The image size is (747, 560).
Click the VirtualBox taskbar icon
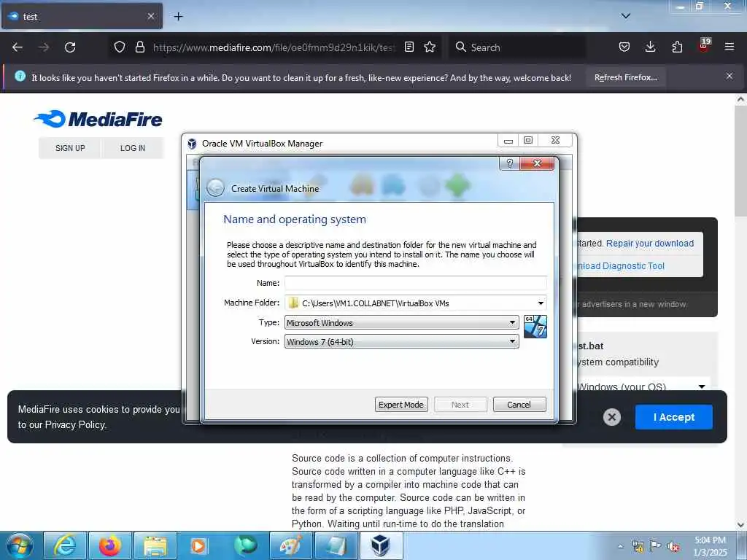(x=381, y=545)
